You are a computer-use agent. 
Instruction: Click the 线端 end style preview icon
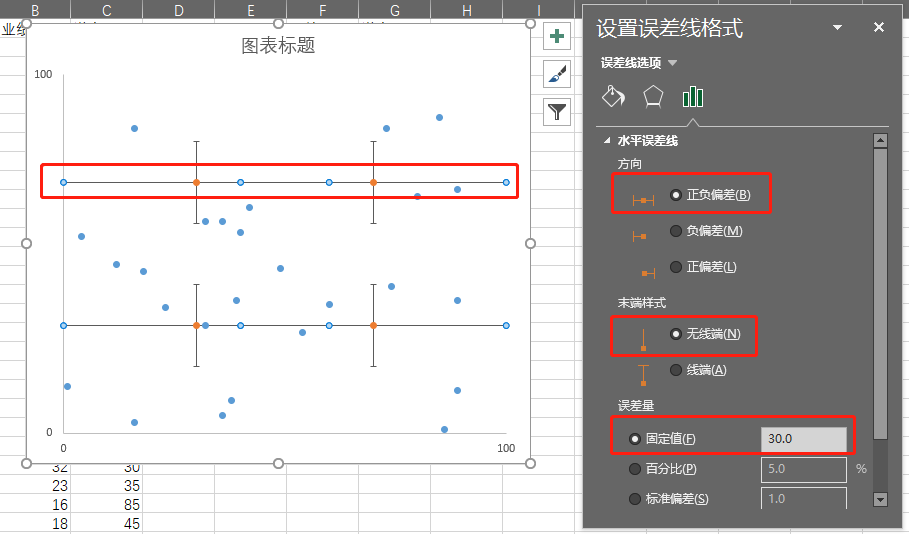click(x=643, y=375)
